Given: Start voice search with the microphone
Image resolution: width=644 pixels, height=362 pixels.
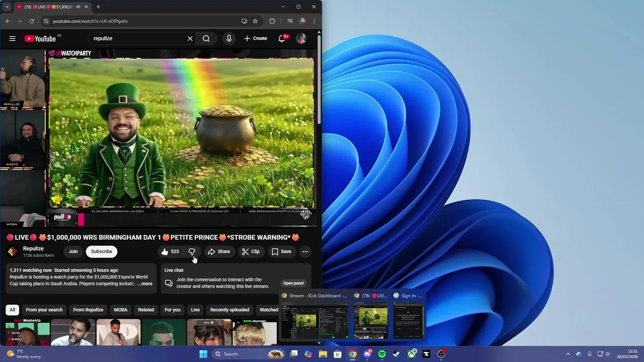Looking at the screenshot, I should pyautogui.click(x=229, y=39).
